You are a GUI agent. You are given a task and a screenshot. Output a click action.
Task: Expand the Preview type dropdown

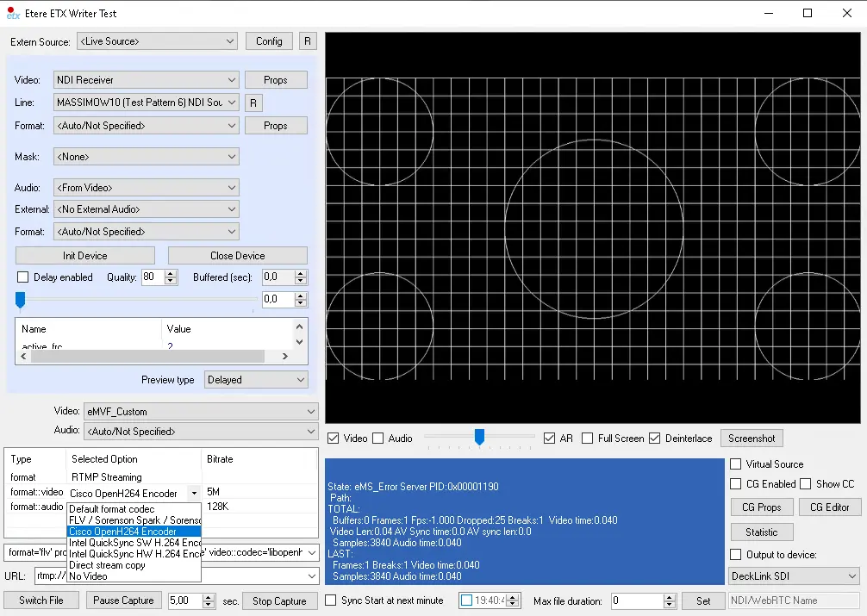(256, 380)
